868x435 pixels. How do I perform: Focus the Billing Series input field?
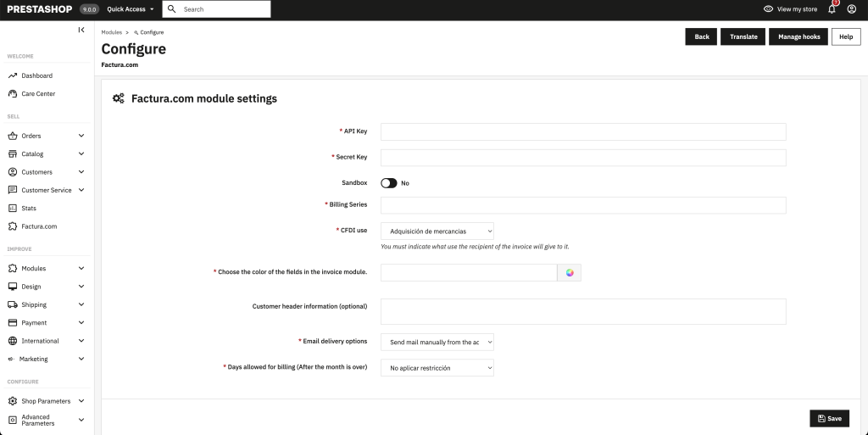tap(583, 205)
